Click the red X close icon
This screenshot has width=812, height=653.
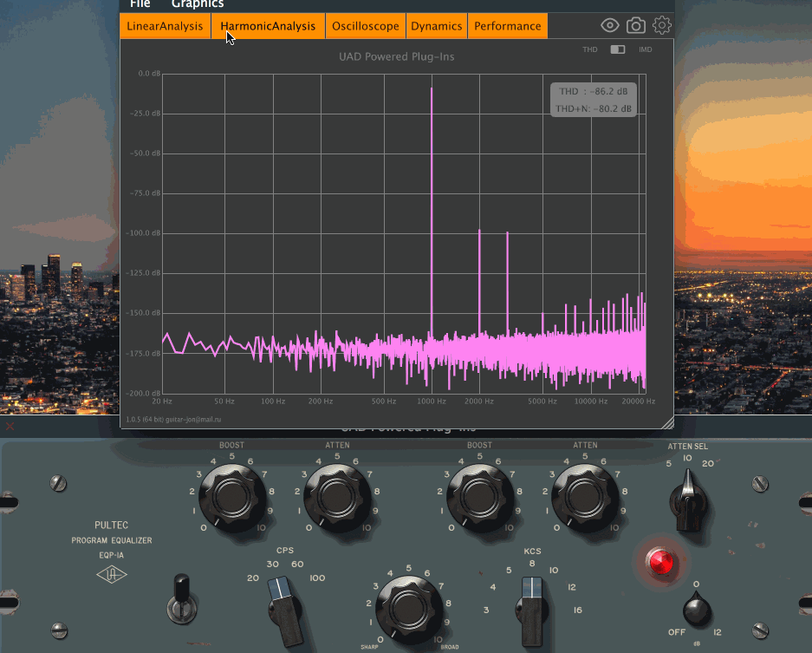tap(10, 426)
